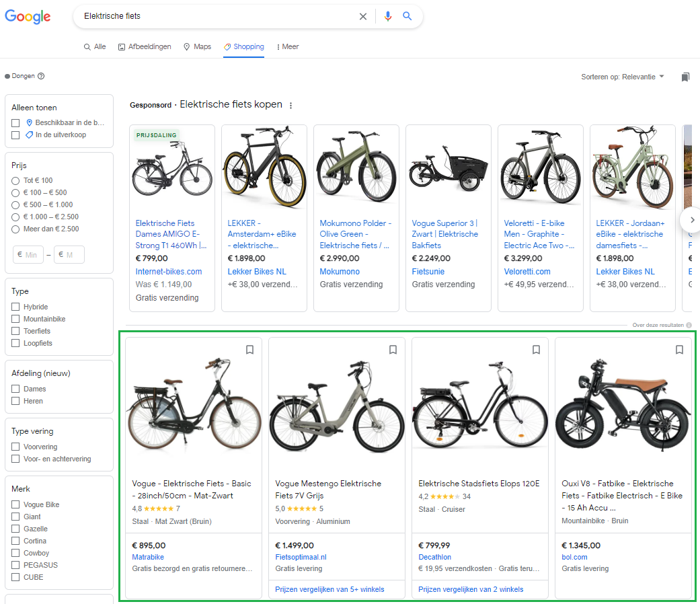Select price € 100 – € 500
Screen dimensions: 700x604
pos(15,193)
